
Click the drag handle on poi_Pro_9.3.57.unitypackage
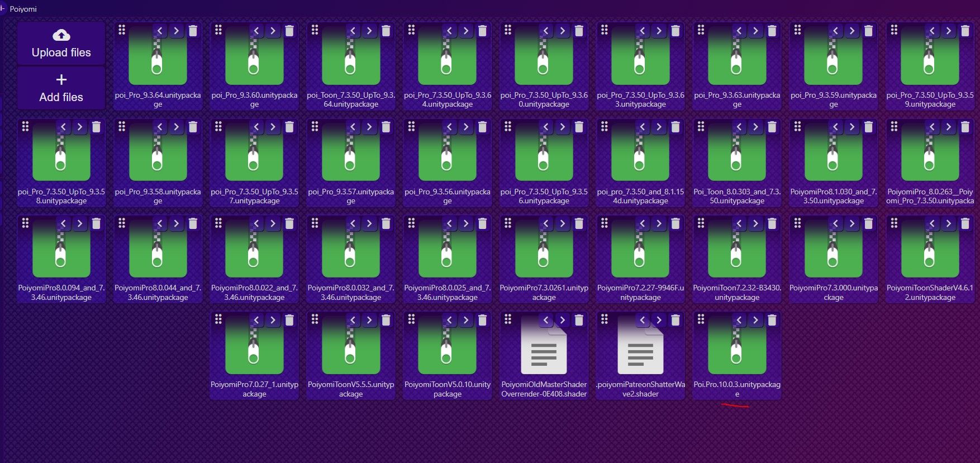[x=315, y=126]
